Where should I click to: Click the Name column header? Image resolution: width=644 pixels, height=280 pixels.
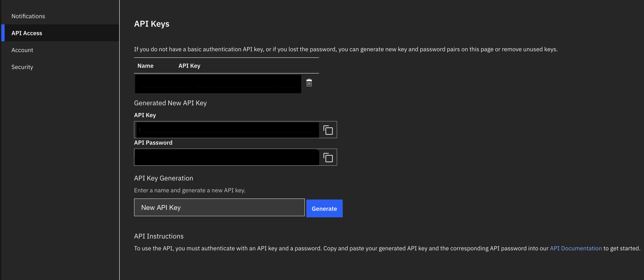click(x=145, y=66)
